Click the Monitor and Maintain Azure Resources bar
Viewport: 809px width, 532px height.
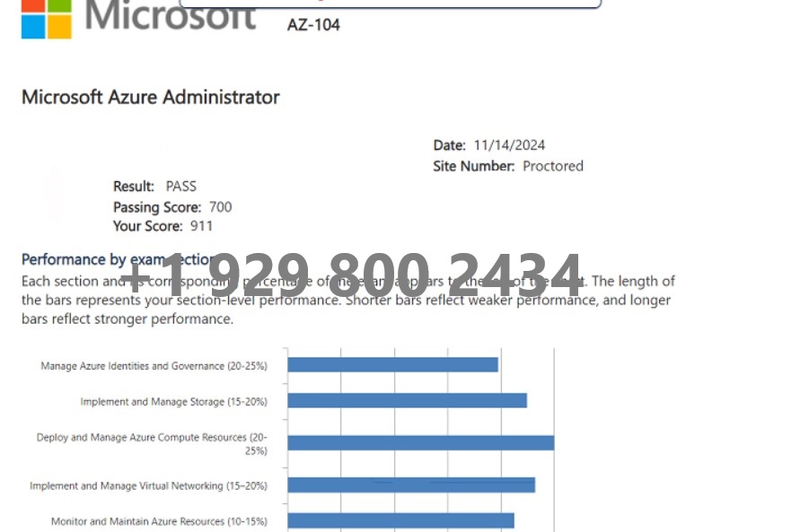[x=400, y=520]
